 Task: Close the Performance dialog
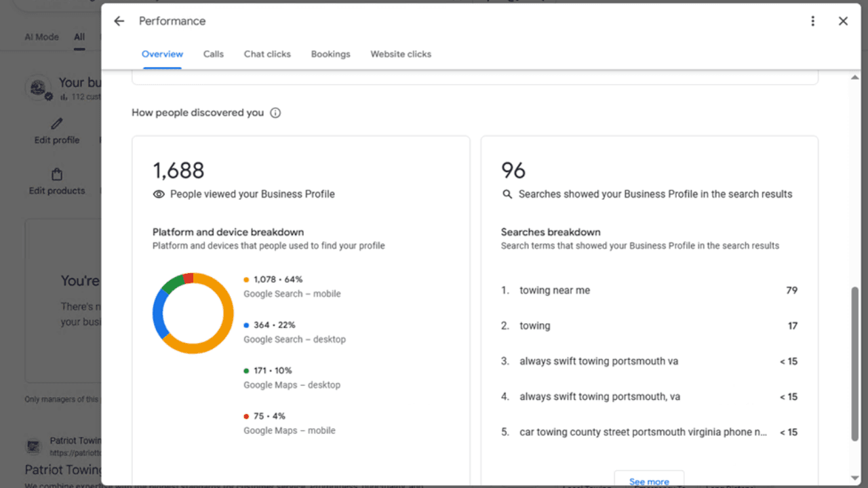tap(843, 21)
